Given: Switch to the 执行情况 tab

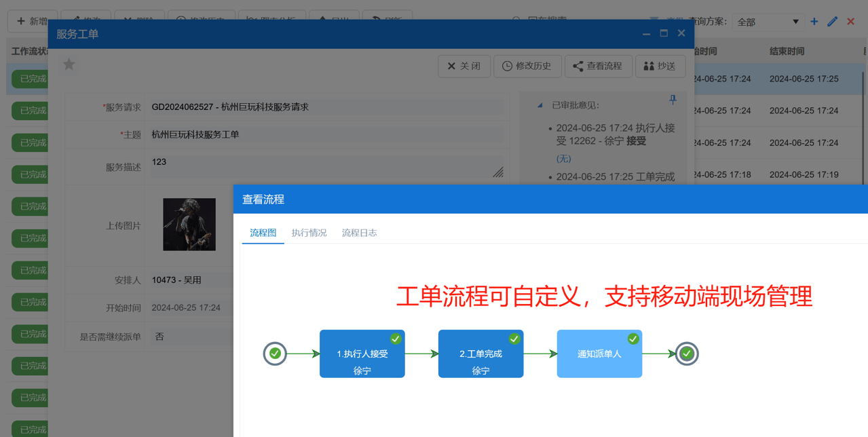Looking at the screenshot, I should pos(309,233).
